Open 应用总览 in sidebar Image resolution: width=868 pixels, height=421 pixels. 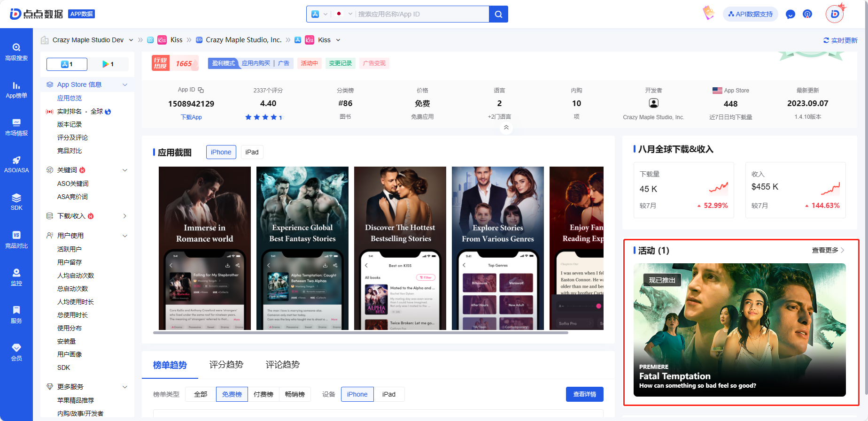pyautogui.click(x=70, y=98)
